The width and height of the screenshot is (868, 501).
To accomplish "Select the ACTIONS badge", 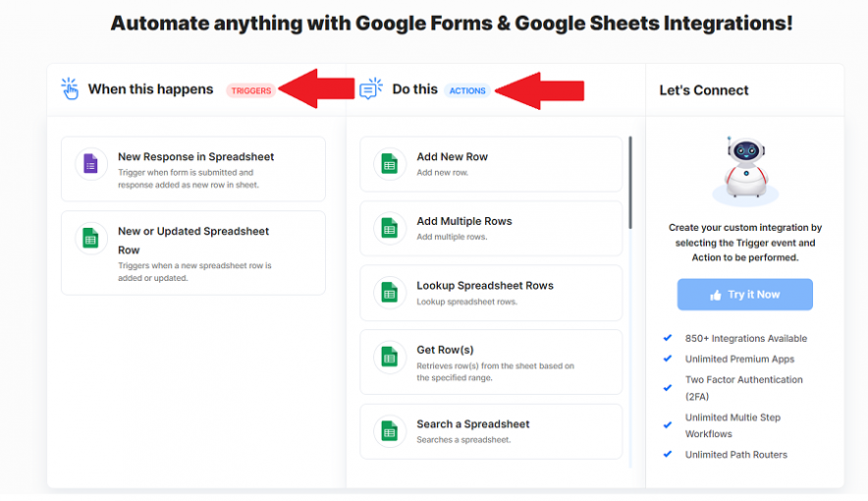I will (467, 90).
